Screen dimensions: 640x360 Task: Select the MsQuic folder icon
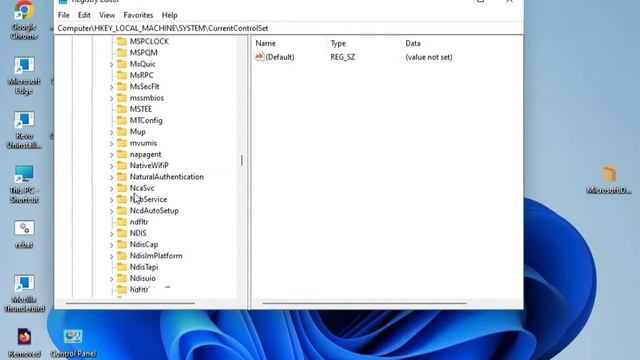pos(122,64)
